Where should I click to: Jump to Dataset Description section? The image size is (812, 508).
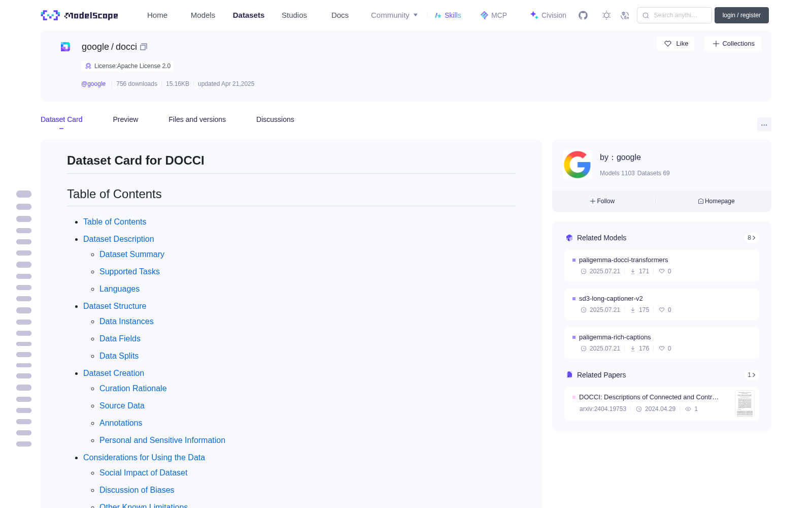pos(119,239)
